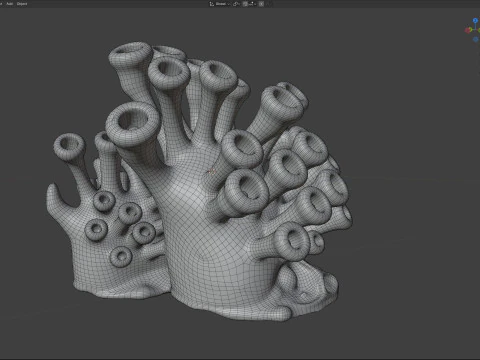This screenshot has height=360, width=480.
Task: Open the snapping options dropdown
Action: [x=252, y=4]
